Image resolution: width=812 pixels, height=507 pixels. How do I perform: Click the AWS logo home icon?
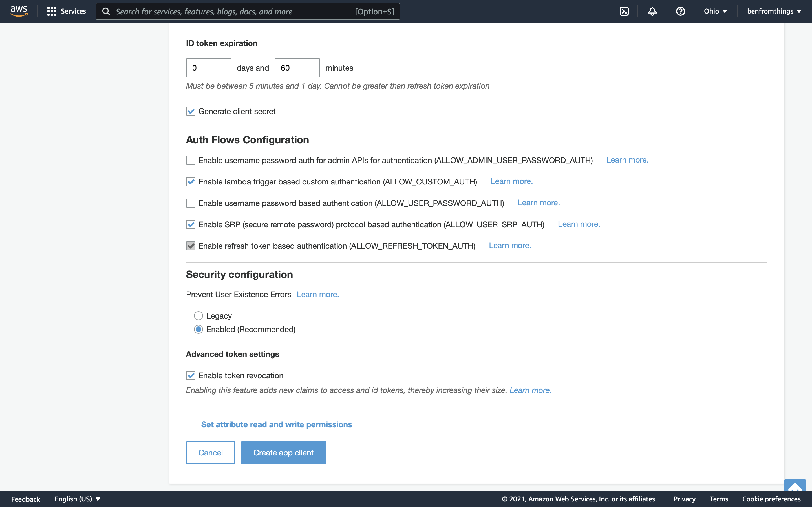19,11
